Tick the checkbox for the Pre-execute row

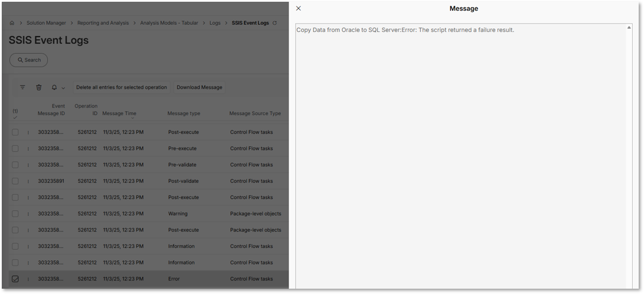[15, 148]
